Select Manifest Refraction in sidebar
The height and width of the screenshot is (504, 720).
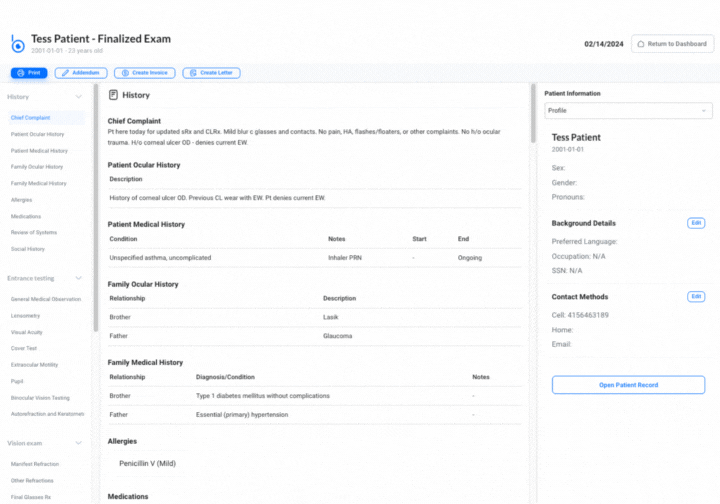click(35, 464)
